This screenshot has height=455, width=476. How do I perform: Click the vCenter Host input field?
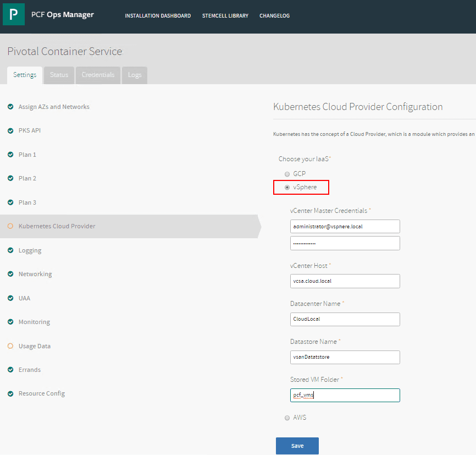coord(345,281)
